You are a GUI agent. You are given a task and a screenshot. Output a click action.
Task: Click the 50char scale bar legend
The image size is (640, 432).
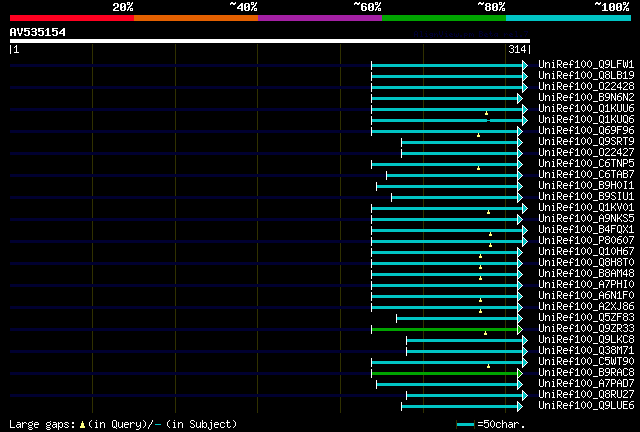465,425
